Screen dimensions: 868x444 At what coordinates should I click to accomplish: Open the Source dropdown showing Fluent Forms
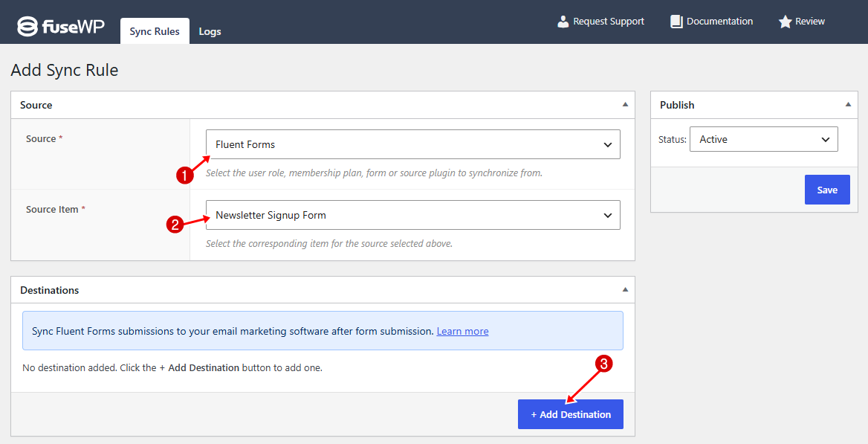click(413, 144)
